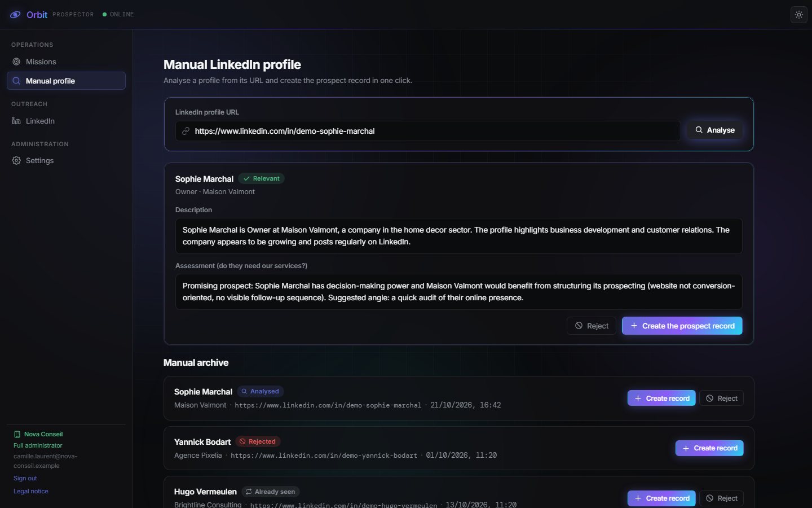Click the LinkedIn profile URL field
812x508 pixels.
click(428, 131)
